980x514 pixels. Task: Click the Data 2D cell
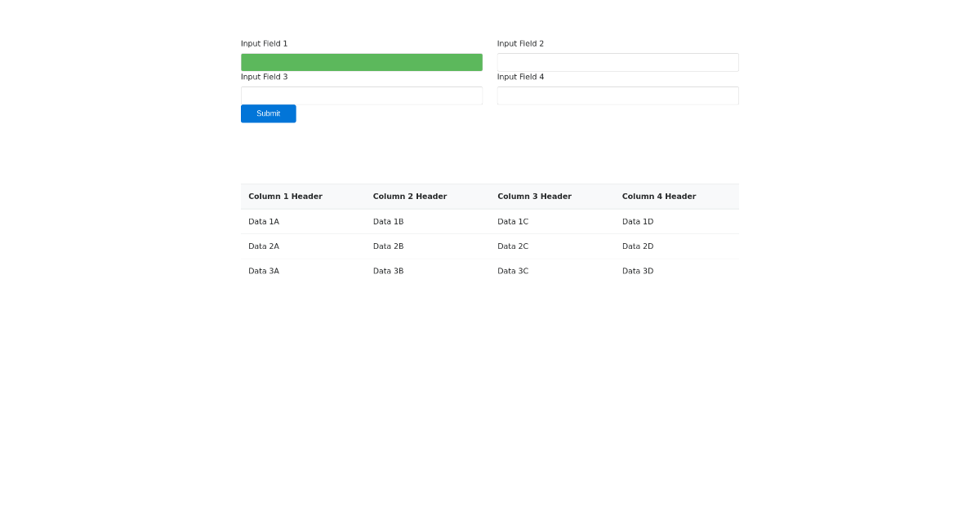[x=638, y=246]
